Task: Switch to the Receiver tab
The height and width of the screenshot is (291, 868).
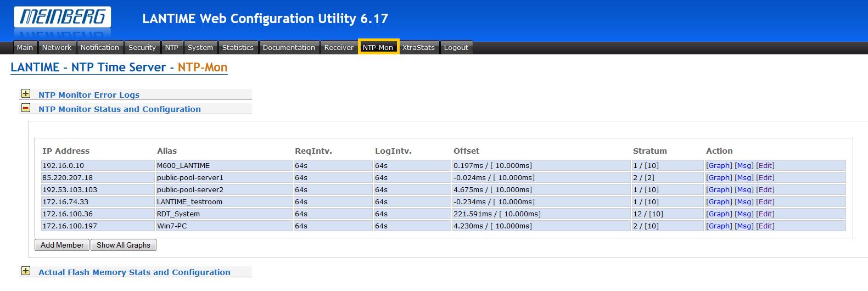Action: pos(339,47)
